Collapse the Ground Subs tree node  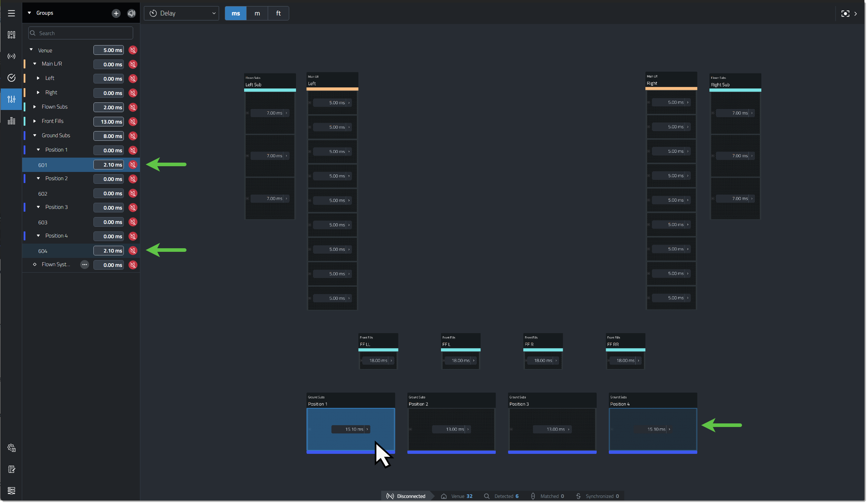35,135
